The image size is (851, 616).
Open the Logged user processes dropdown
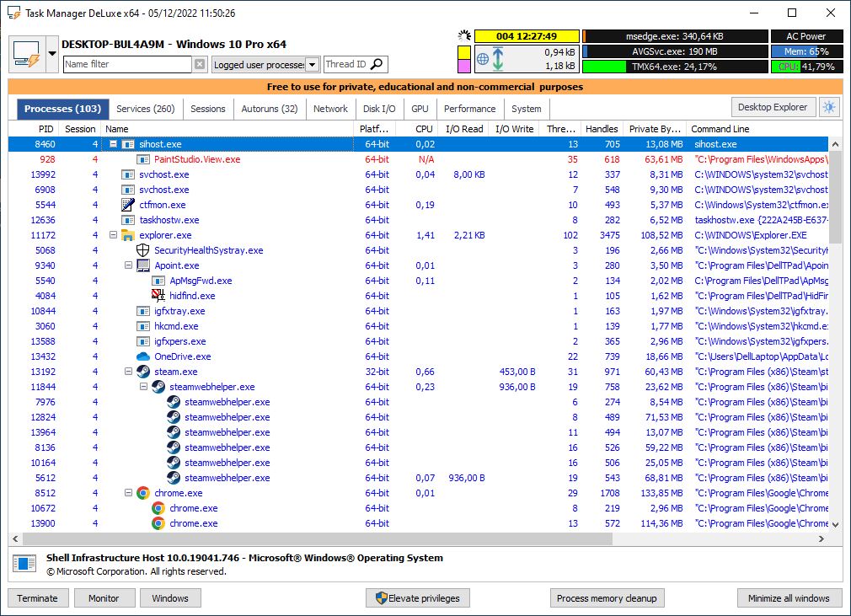click(312, 65)
